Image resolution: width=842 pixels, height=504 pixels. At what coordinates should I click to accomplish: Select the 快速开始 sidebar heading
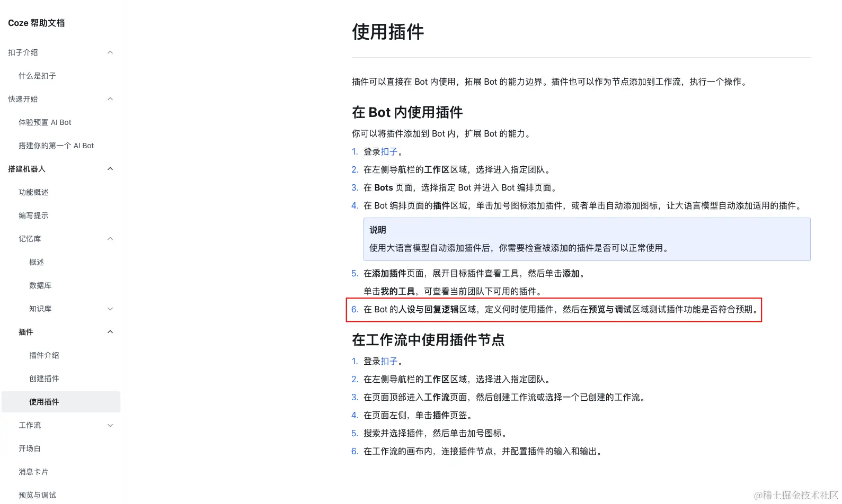(23, 99)
